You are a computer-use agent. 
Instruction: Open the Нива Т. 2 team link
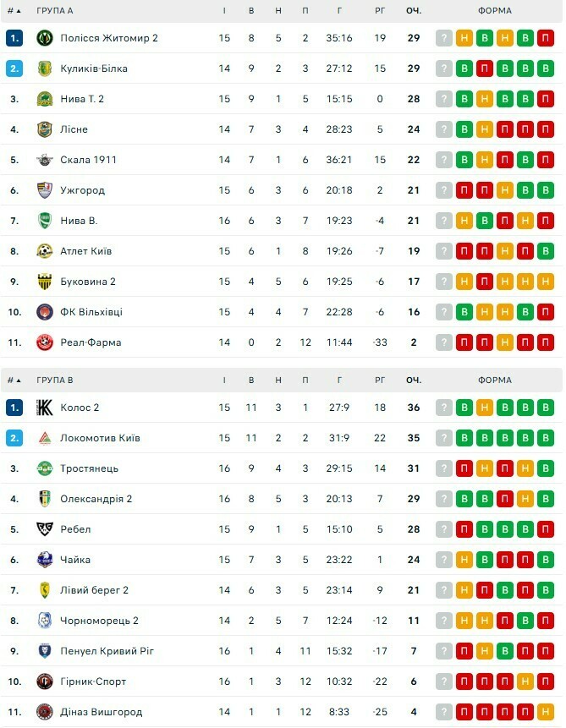pyautogui.click(x=82, y=99)
